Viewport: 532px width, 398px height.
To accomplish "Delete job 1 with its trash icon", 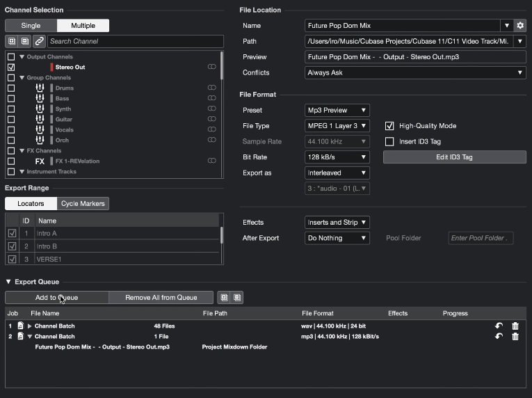I will pyautogui.click(x=515, y=326).
